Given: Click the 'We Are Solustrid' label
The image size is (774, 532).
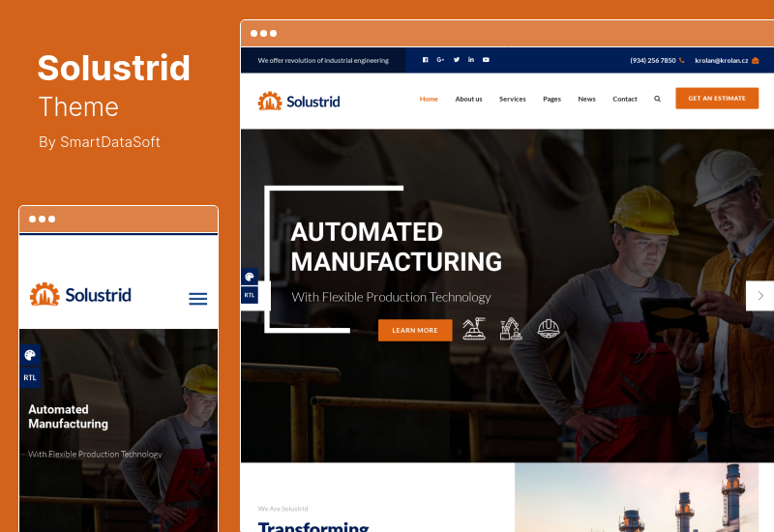Looking at the screenshot, I should click(283, 509).
